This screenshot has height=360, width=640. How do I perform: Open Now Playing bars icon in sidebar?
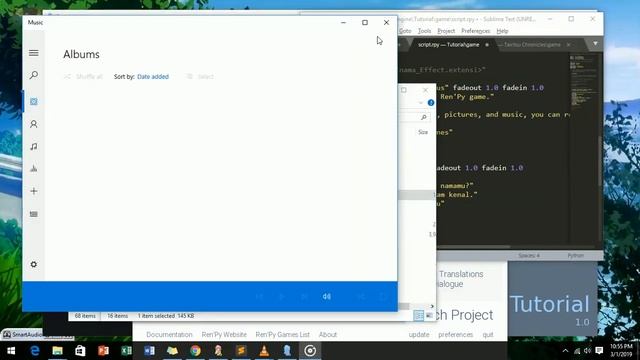pyautogui.click(x=34, y=169)
